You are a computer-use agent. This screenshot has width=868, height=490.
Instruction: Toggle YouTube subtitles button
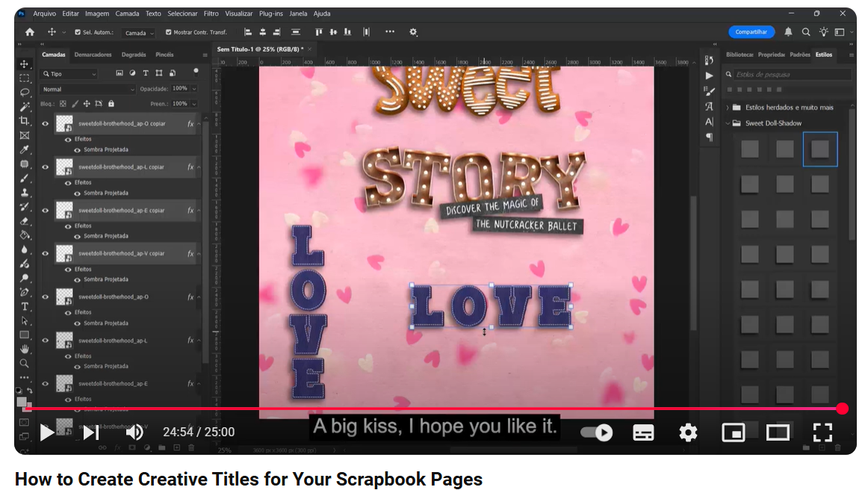642,432
